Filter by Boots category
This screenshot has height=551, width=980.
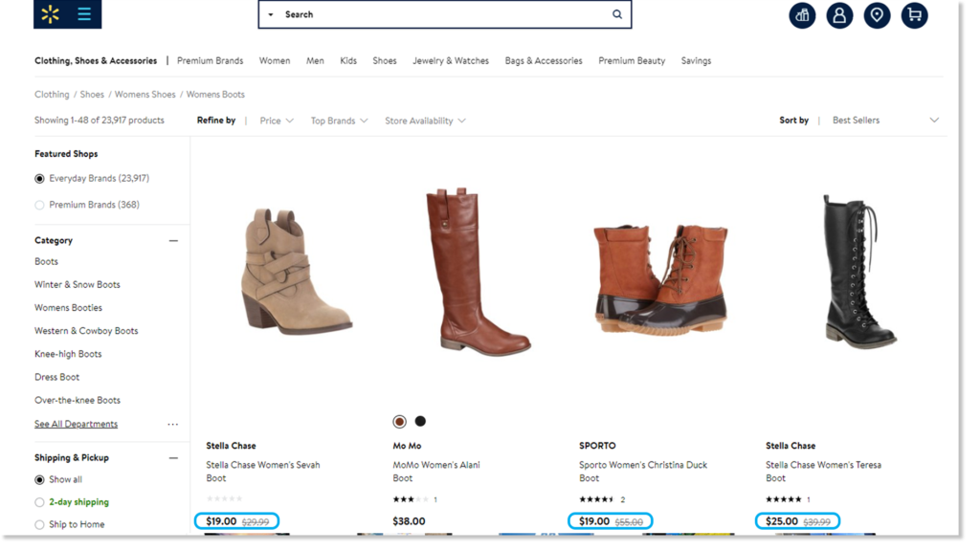pos(46,262)
